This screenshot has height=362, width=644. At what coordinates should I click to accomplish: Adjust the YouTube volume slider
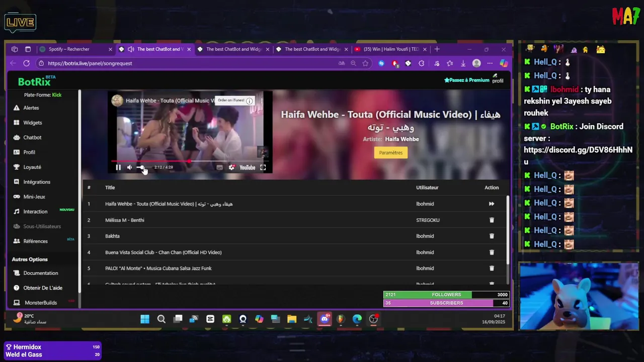[x=143, y=167]
